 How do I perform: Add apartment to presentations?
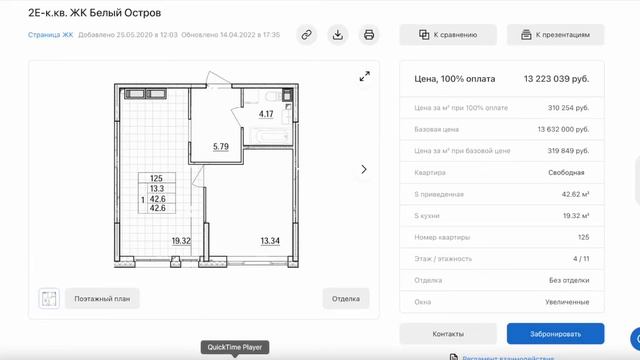[x=556, y=35]
